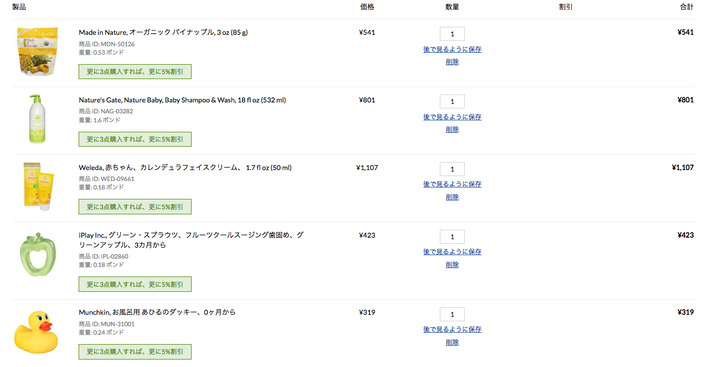Remove Weleda face cream via 削除 link

pyautogui.click(x=452, y=197)
